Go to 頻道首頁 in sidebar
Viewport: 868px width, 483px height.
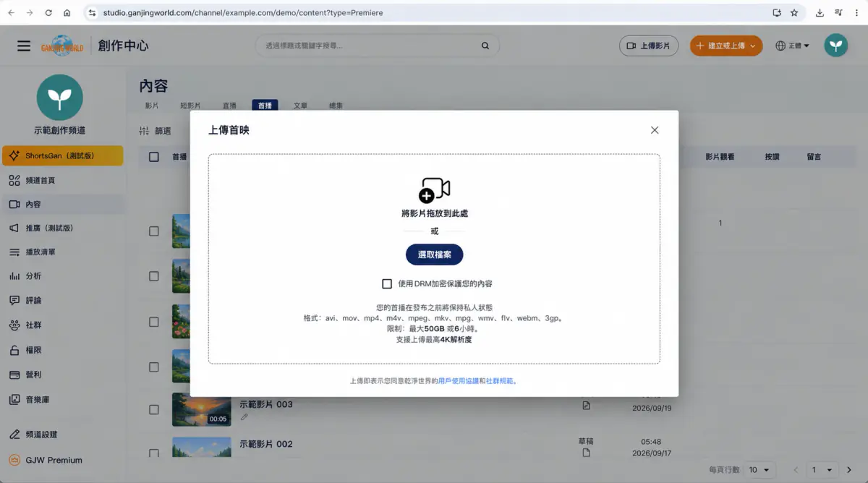click(x=62, y=180)
